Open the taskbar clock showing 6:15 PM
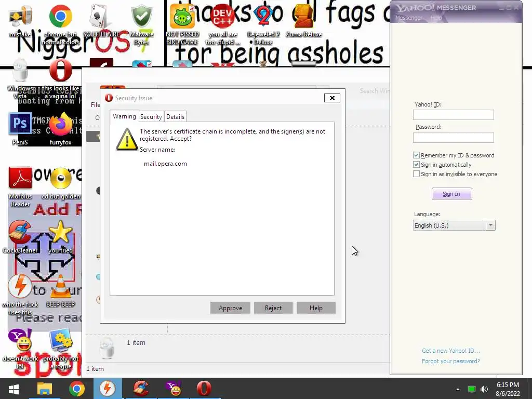Image resolution: width=532 pixels, height=399 pixels. pos(508,389)
